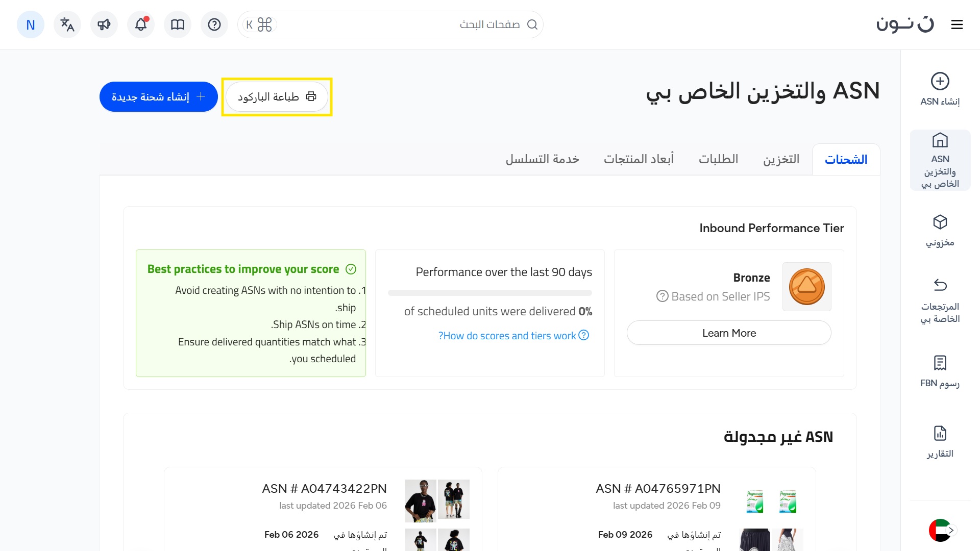
Task: Open 'مخزوني' inventory box icon
Action: [x=940, y=222]
